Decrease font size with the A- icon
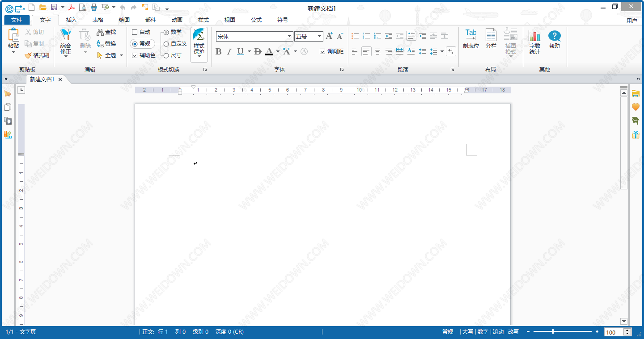This screenshot has width=644, height=339. [340, 36]
